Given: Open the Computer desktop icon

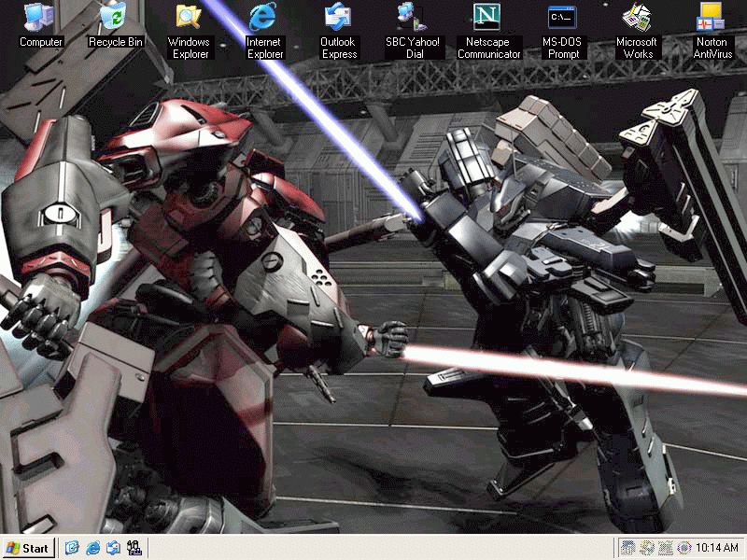Looking at the screenshot, I should click(40, 17).
